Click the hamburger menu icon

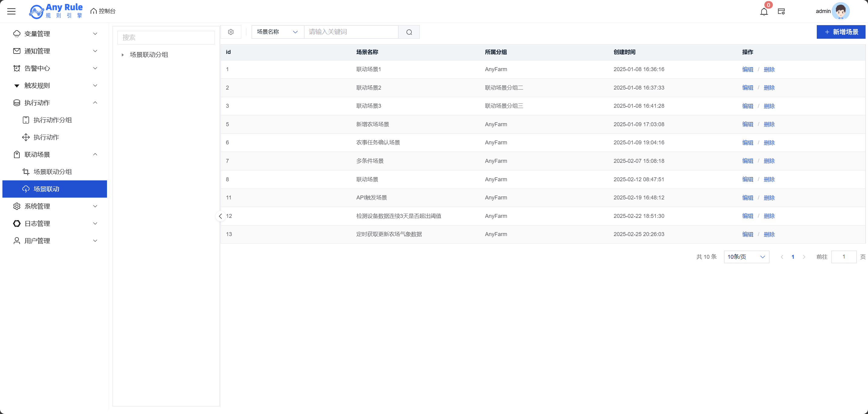coord(12,11)
